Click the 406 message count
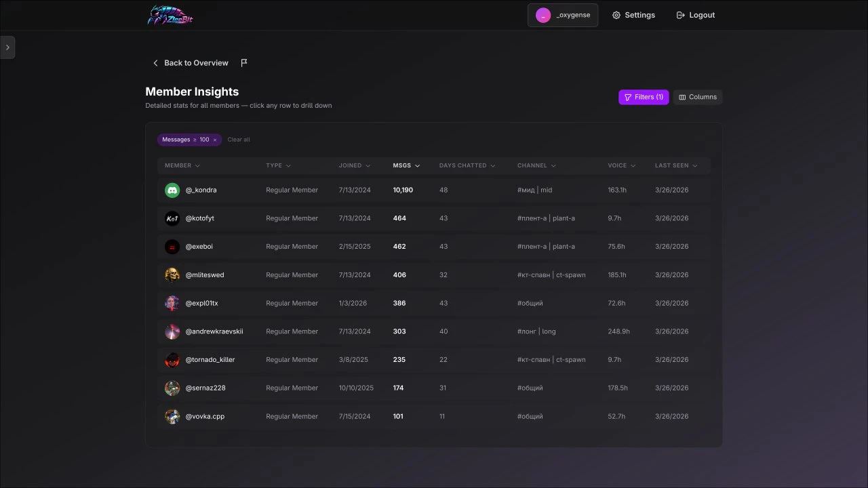 (399, 275)
